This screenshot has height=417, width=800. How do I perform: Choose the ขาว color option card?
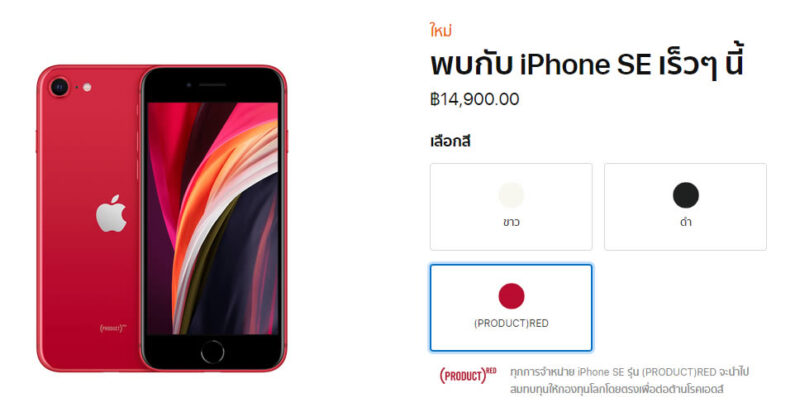tap(511, 207)
